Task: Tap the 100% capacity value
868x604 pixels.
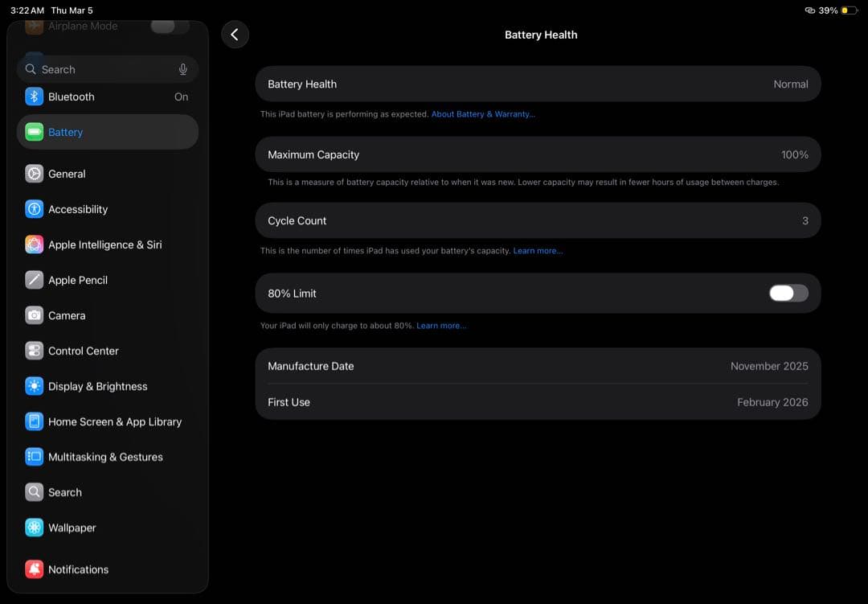Action: pos(794,154)
